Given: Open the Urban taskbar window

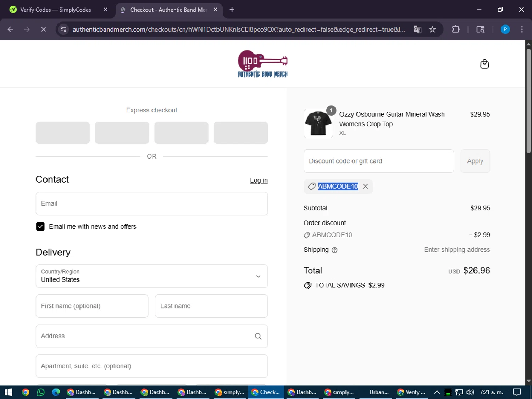Looking at the screenshot, I should click(376, 392).
